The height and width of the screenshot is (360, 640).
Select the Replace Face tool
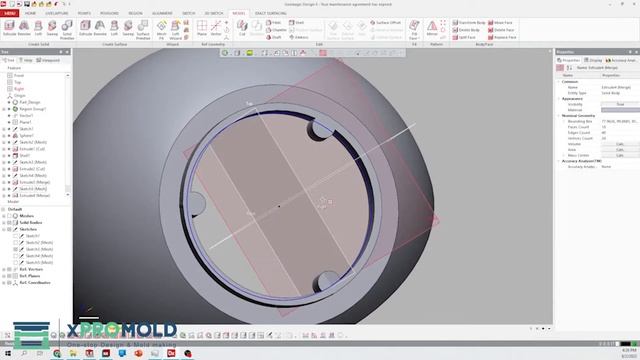click(x=502, y=37)
